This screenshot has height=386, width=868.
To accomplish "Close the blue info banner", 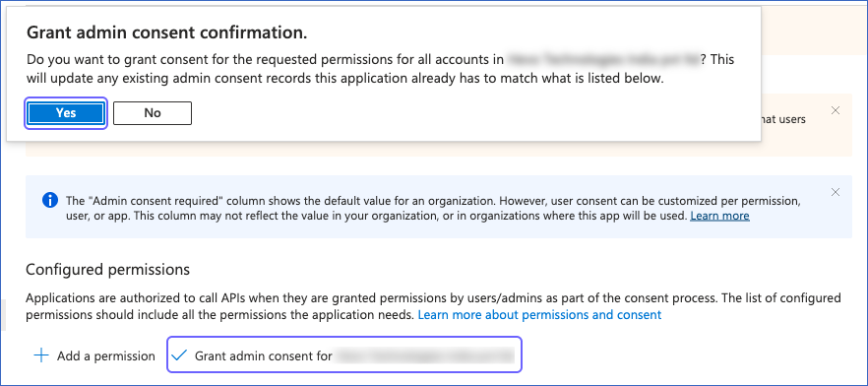I will 836,192.
